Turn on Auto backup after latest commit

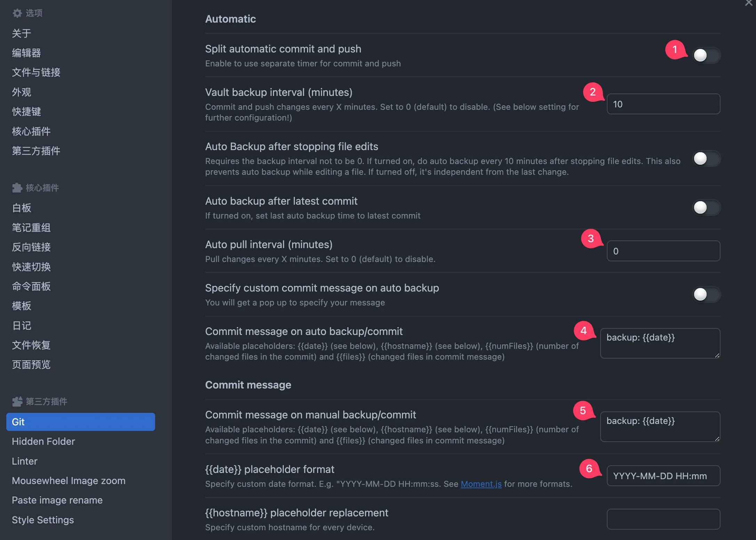pyautogui.click(x=706, y=208)
